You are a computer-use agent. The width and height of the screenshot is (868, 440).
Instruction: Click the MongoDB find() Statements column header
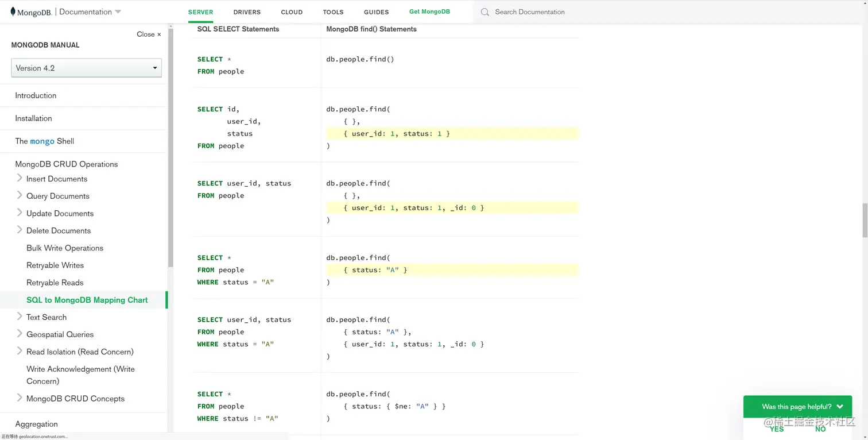[371, 29]
